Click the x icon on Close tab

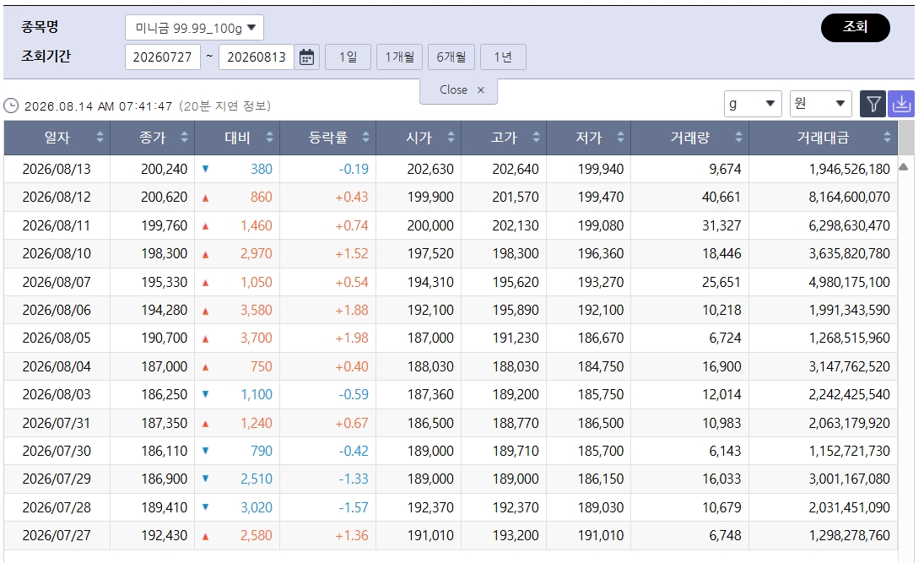(x=481, y=89)
